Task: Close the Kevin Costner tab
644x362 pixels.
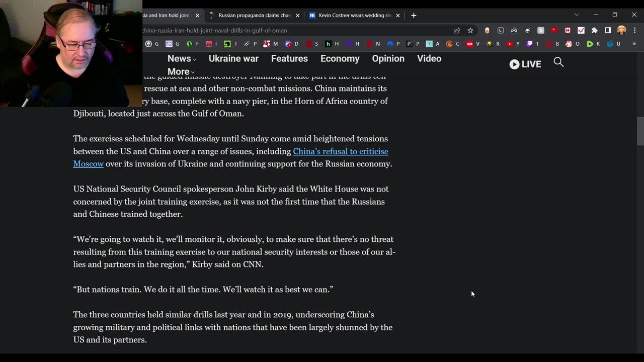Action: (x=397, y=16)
